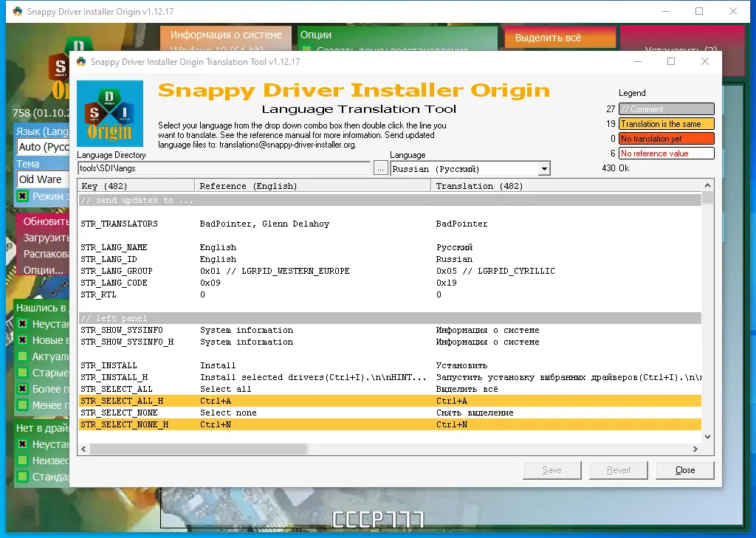The height and width of the screenshot is (538, 756).
Task: Click the red 'No translation yet' swatch
Action: (x=667, y=139)
